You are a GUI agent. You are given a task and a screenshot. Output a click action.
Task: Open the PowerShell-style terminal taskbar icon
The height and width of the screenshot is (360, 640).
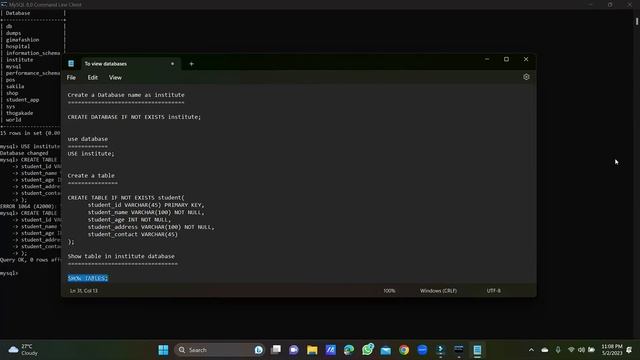[440, 350]
